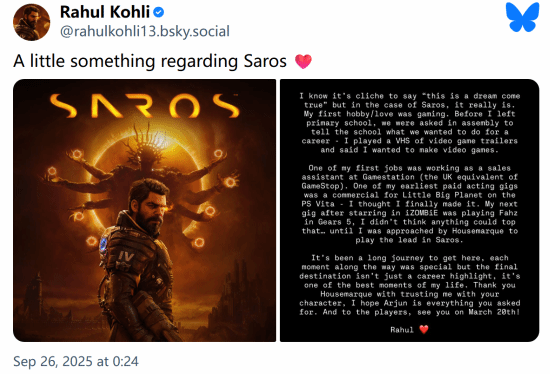Screen dimensions: 550x374
Task: Click the red heart beside Rahul signature
Action: coord(424,329)
